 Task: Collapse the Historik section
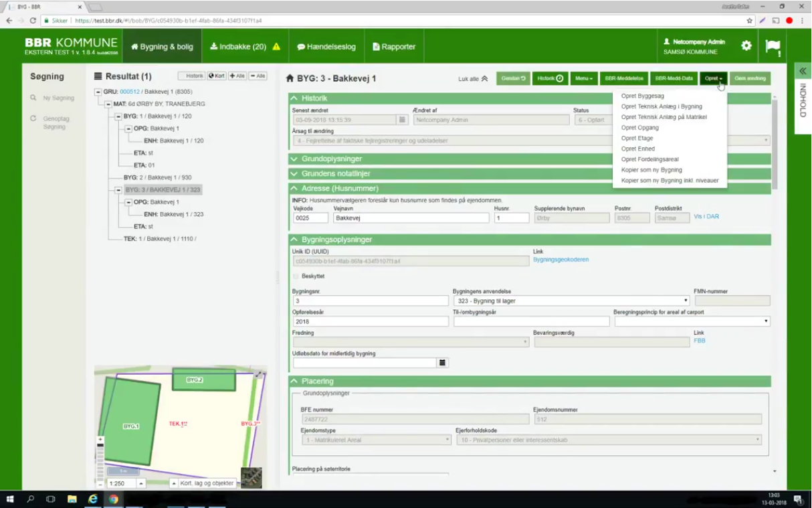(x=294, y=98)
